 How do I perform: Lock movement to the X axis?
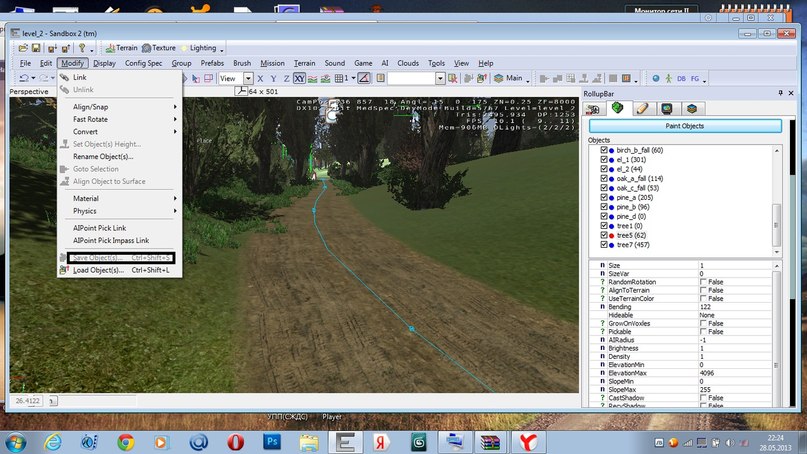tap(260, 78)
